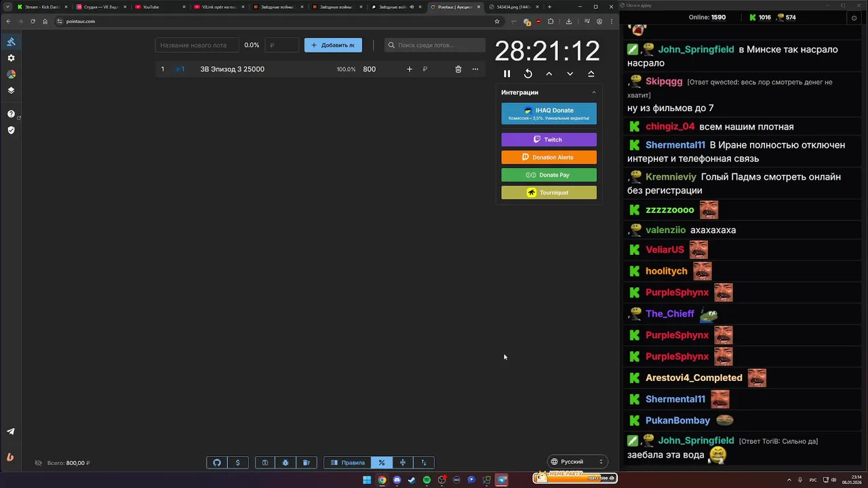The width and height of the screenshot is (868, 488).
Task: Click the dollar sign support button
Action: coord(237,462)
